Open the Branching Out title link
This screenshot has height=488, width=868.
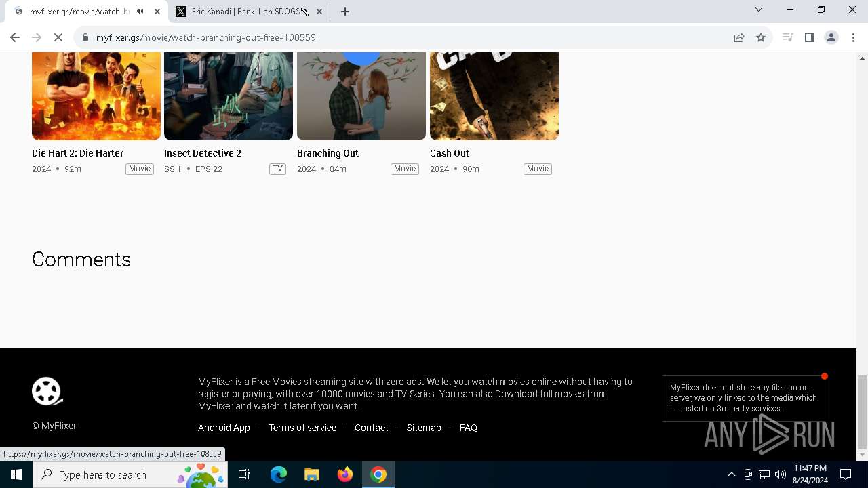coord(328,153)
